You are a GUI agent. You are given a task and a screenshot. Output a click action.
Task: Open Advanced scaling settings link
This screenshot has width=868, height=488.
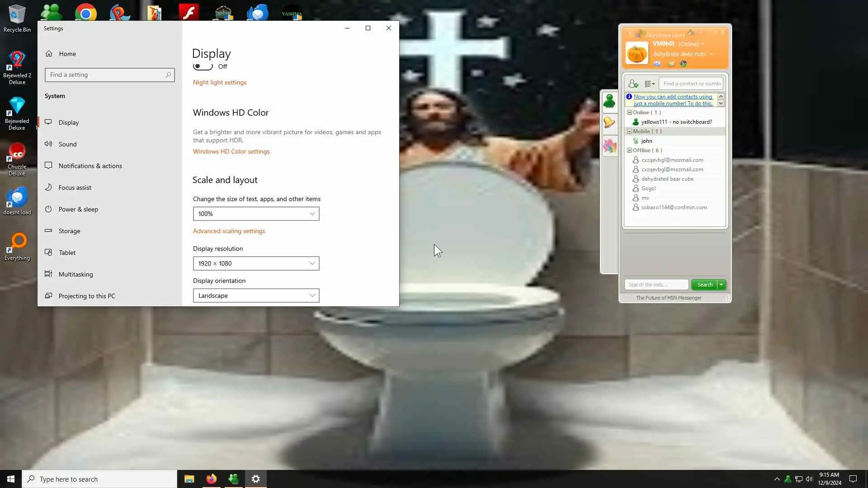coord(229,231)
